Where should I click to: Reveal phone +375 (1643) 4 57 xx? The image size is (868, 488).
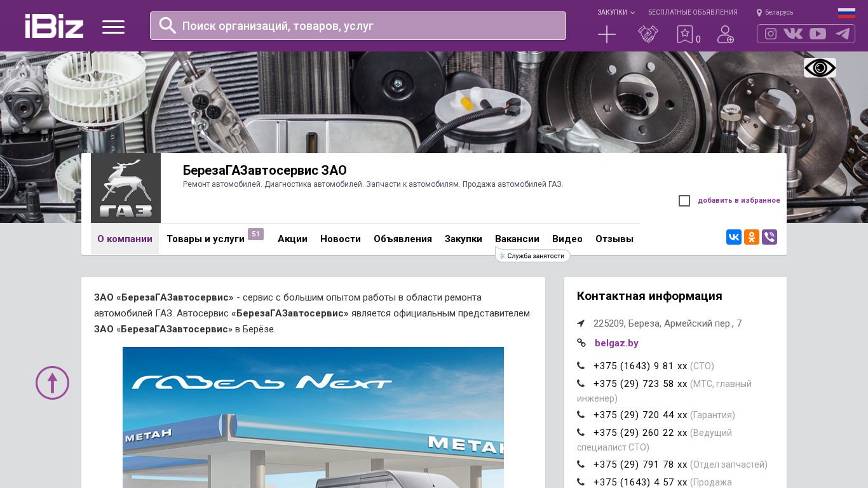[x=641, y=482]
